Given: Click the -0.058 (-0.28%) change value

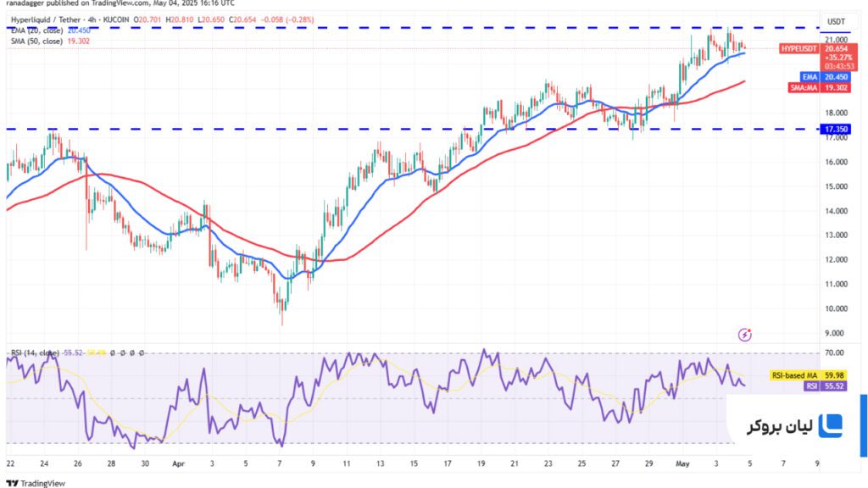Looking at the screenshot, I should point(287,19).
